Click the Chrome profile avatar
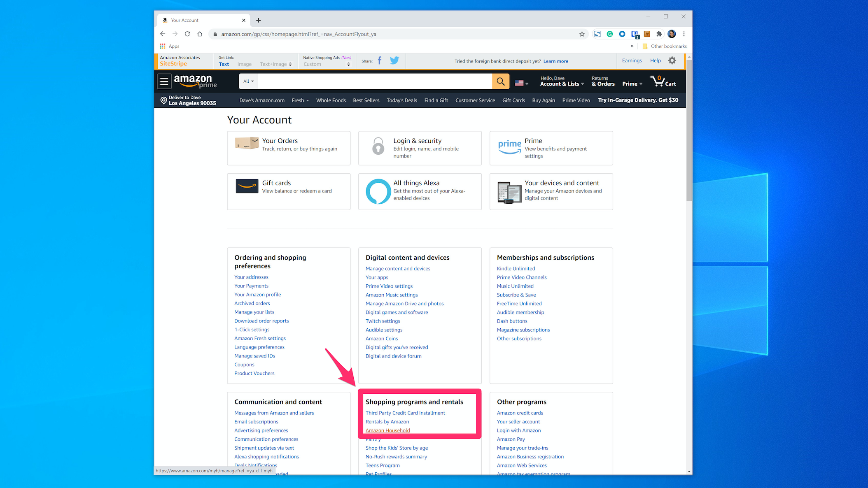Viewport: 868px width, 488px height. tap(672, 34)
